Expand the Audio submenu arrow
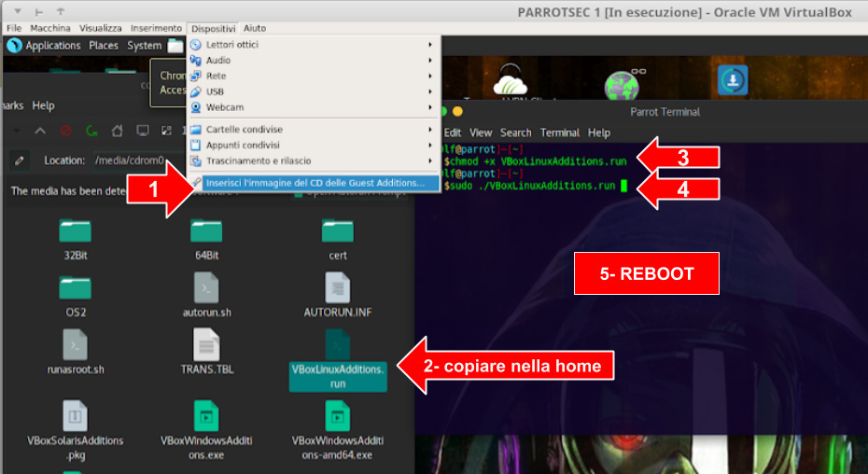This screenshot has height=474, width=868. (x=430, y=61)
